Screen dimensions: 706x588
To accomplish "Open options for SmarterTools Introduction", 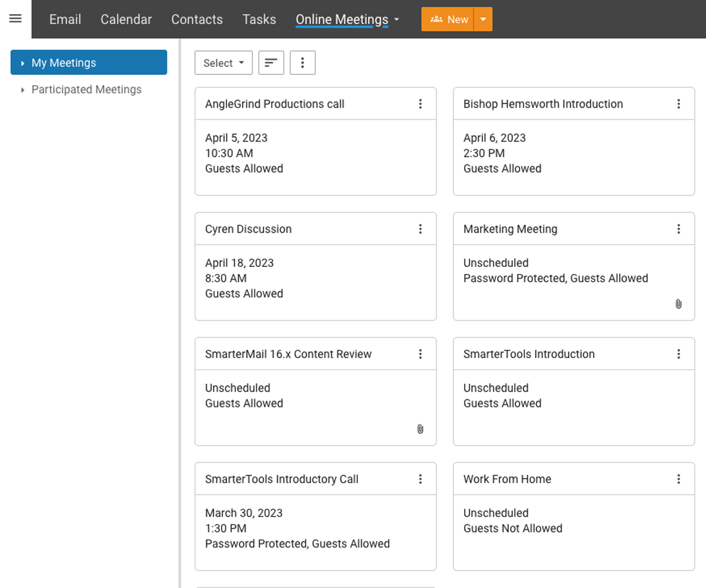I will coord(678,354).
